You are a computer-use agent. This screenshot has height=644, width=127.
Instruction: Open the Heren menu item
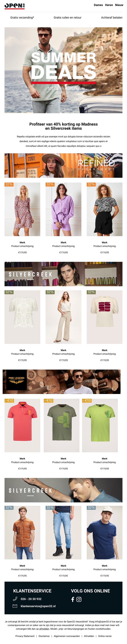point(109,5)
